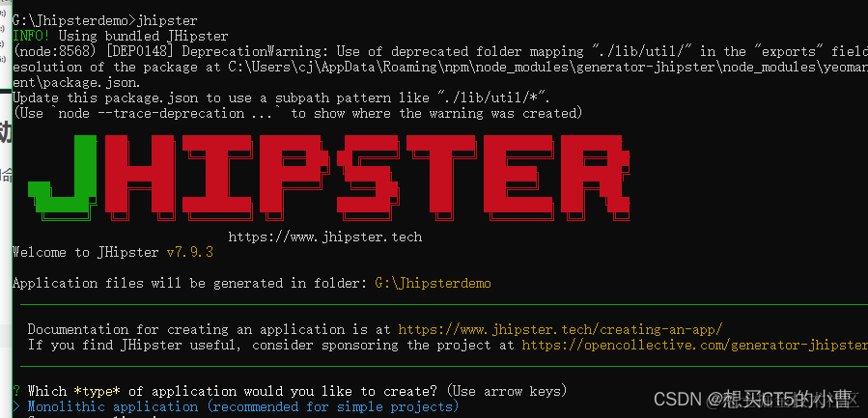Click the yellow v7.9.3 version number
The height and width of the screenshot is (418, 868).
pos(190,252)
